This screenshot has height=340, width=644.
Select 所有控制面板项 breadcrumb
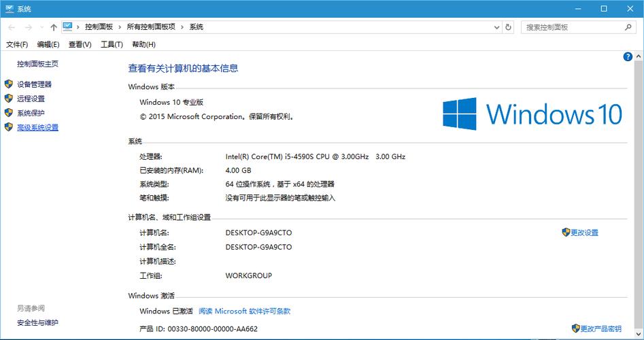point(151,27)
